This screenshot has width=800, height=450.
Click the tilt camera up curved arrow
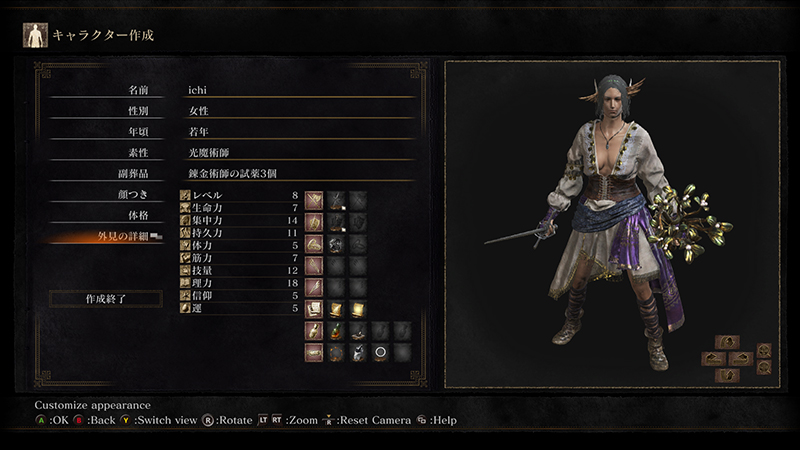(x=728, y=342)
